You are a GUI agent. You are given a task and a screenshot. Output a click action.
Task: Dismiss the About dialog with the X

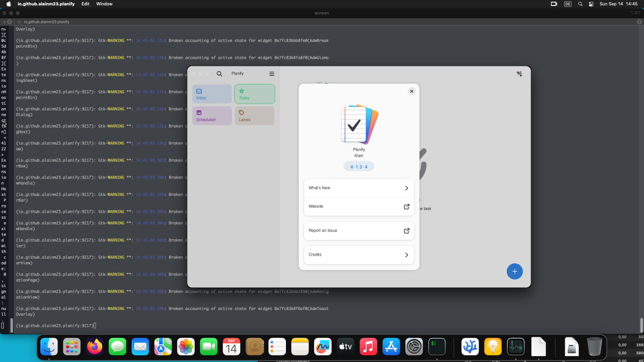pyautogui.click(x=411, y=91)
